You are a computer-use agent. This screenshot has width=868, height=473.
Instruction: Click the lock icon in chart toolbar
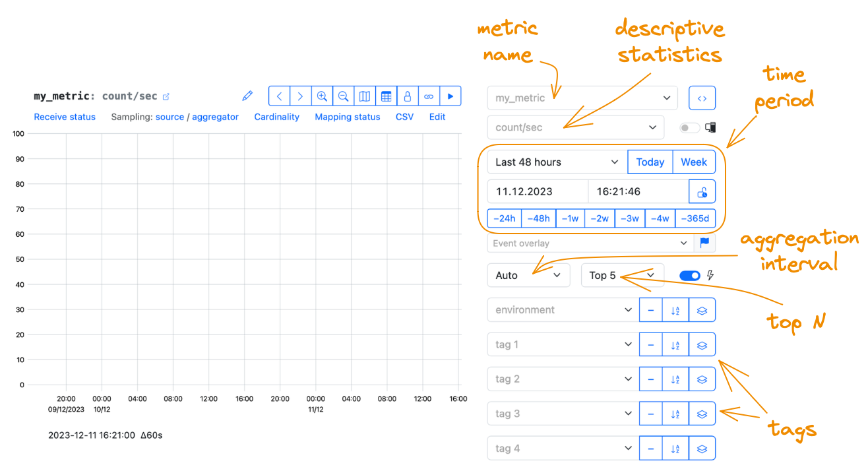[x=408, y=96]
